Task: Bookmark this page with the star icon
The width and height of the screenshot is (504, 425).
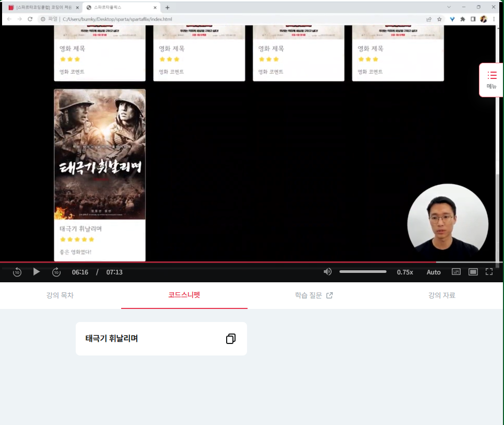Action: 439,19
